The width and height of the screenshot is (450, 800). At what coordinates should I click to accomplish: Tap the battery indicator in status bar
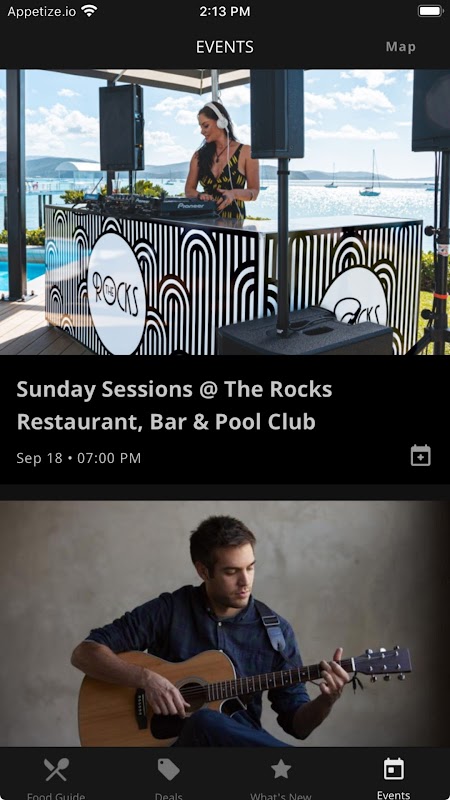coord(430,11)
